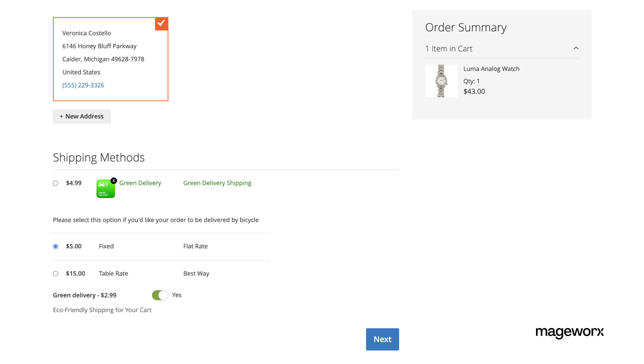
Task: Open the Green Delivery Shipping link
Action: [217, 183]
